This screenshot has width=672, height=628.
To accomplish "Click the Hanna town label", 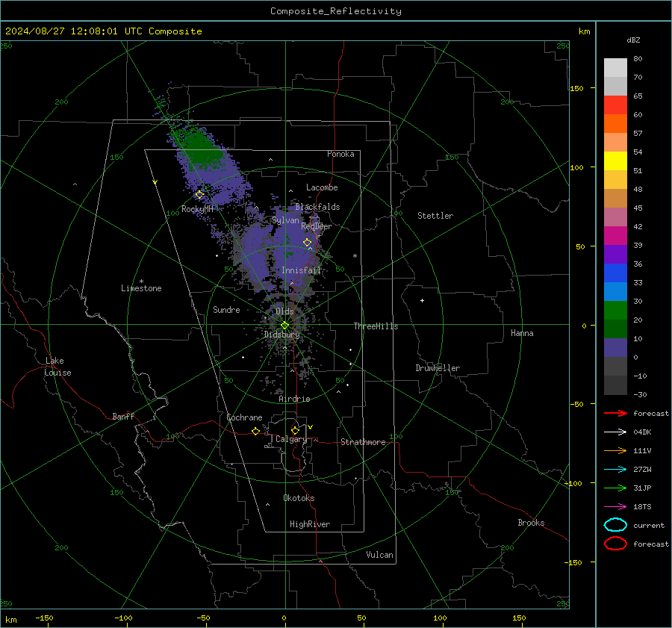I will (x=522, y=333).
